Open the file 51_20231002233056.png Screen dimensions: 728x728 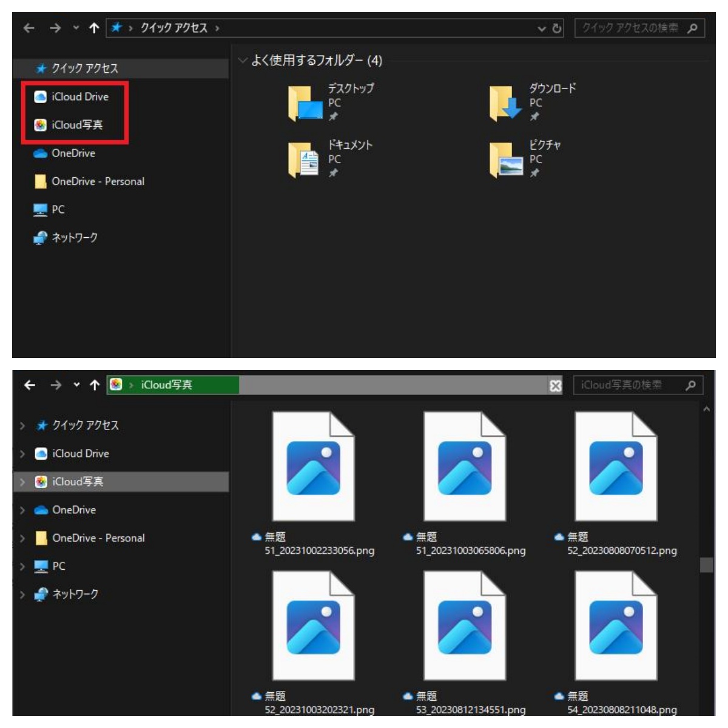313,466
